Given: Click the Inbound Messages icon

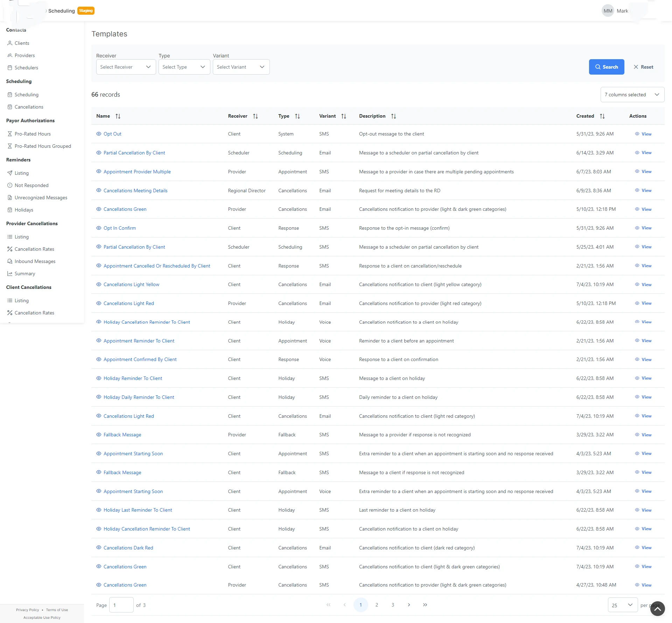Looking at the screenshot, I should tap(9, 261).
